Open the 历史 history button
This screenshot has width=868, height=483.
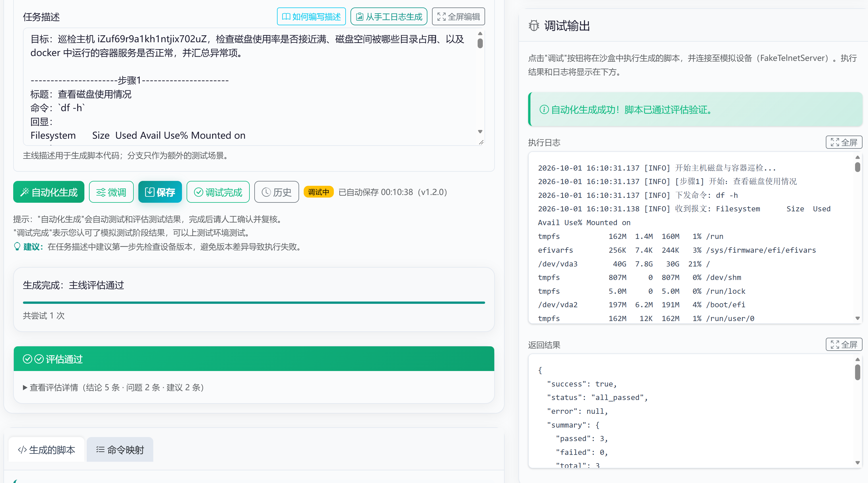pos(276,192)
